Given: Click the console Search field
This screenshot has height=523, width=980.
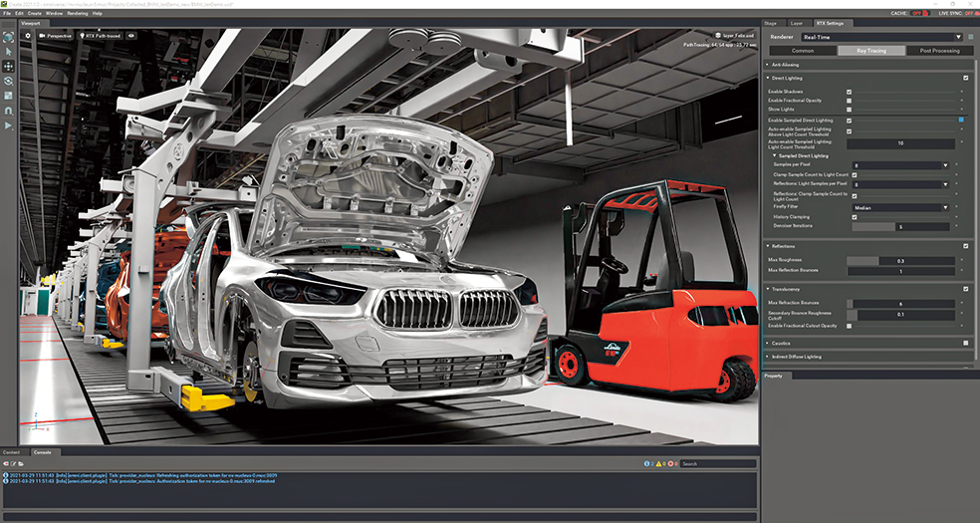Looking at the screenshot, I should [x=717, y=464].
